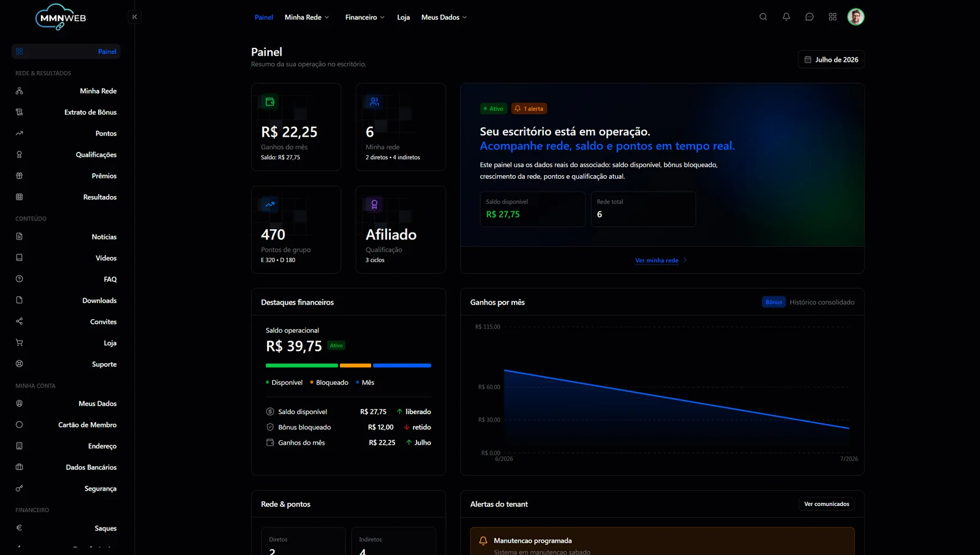
Task: Click the Ganhos do mês R$ 22,25 row
Action: (x=348, y=442)
